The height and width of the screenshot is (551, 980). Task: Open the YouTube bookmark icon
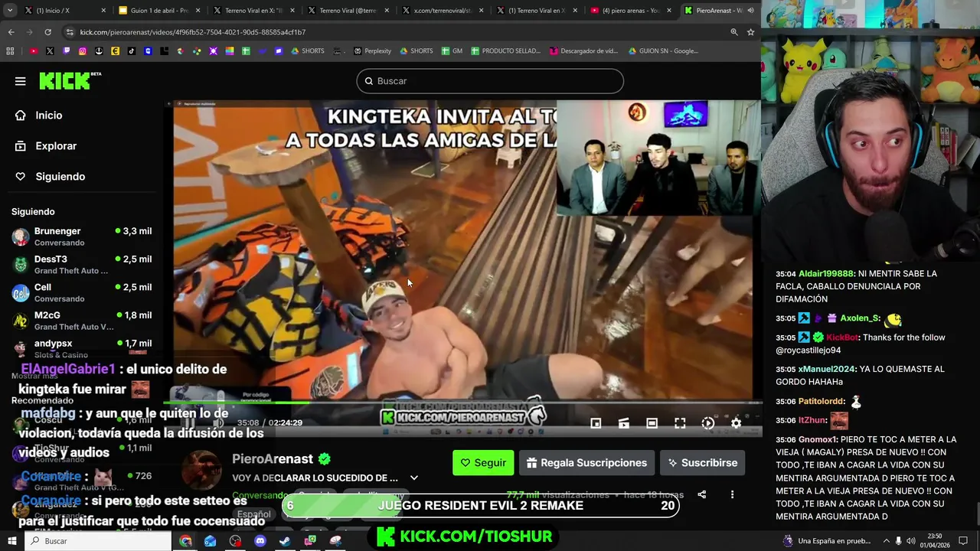33,51
